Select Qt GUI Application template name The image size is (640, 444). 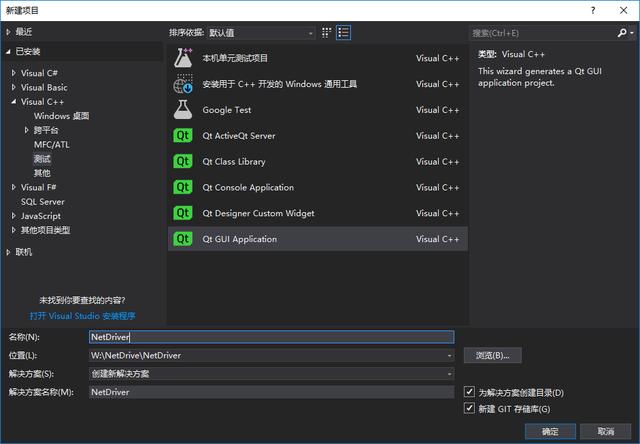point(240,239)
